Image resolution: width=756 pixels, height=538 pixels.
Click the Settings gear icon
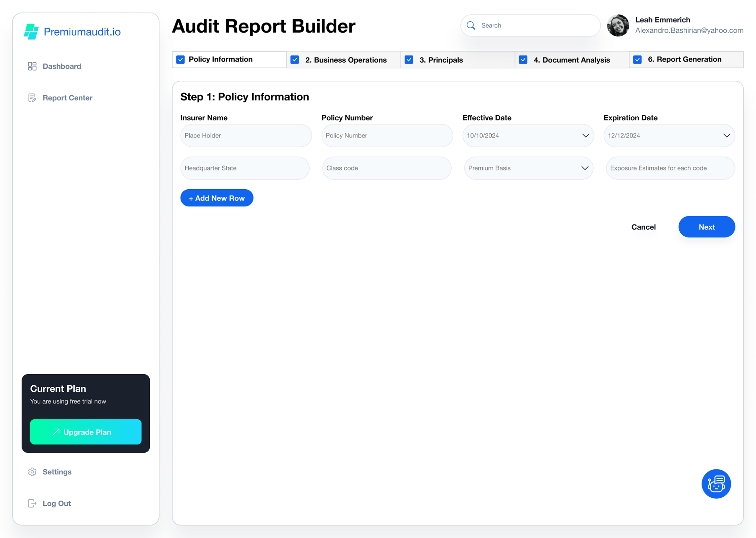(x=32, y=472)
